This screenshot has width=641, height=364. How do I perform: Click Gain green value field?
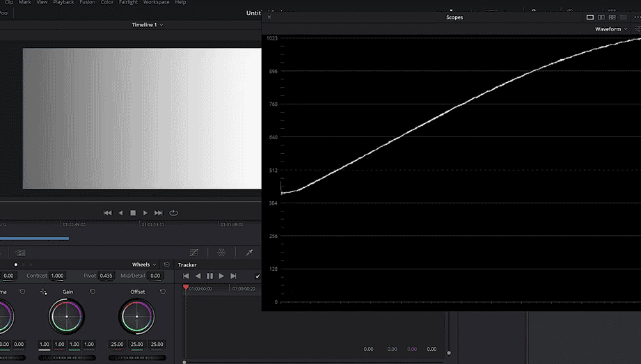[74, 345]
